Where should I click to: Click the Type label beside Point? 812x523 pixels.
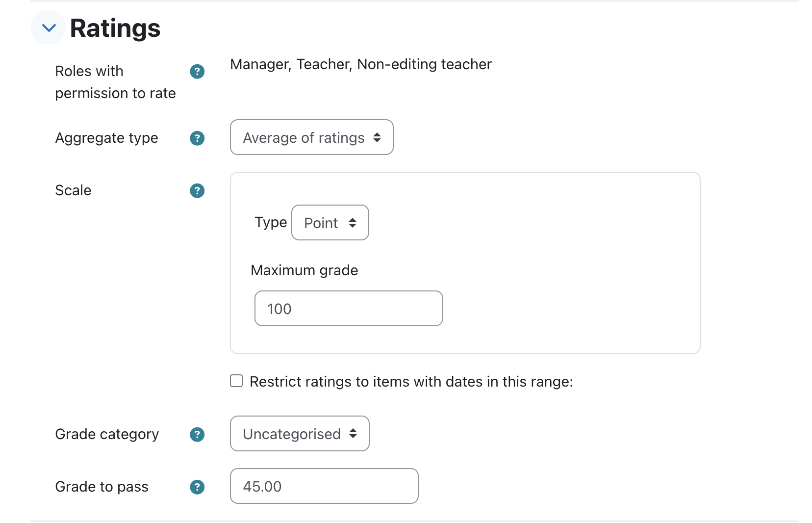point(271,222)
